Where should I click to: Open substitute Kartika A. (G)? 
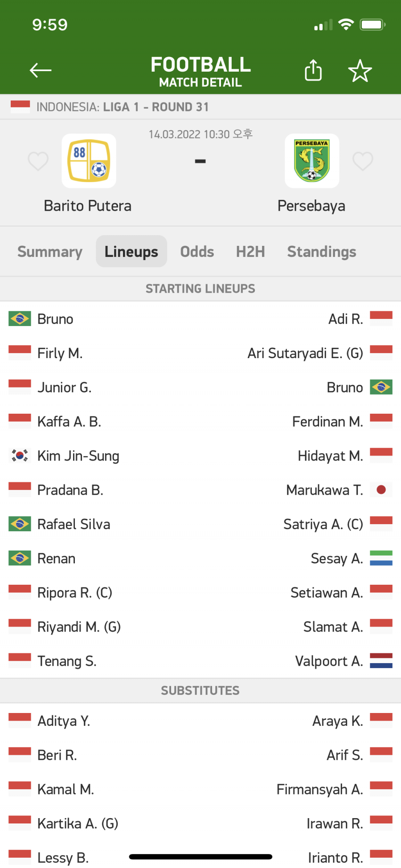point(78,823)
